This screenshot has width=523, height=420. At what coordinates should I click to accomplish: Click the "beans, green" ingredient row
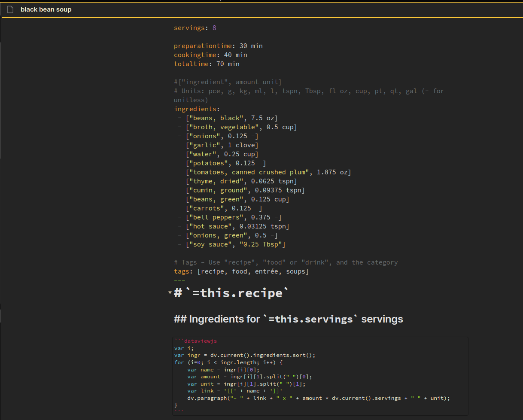(234, 199)
